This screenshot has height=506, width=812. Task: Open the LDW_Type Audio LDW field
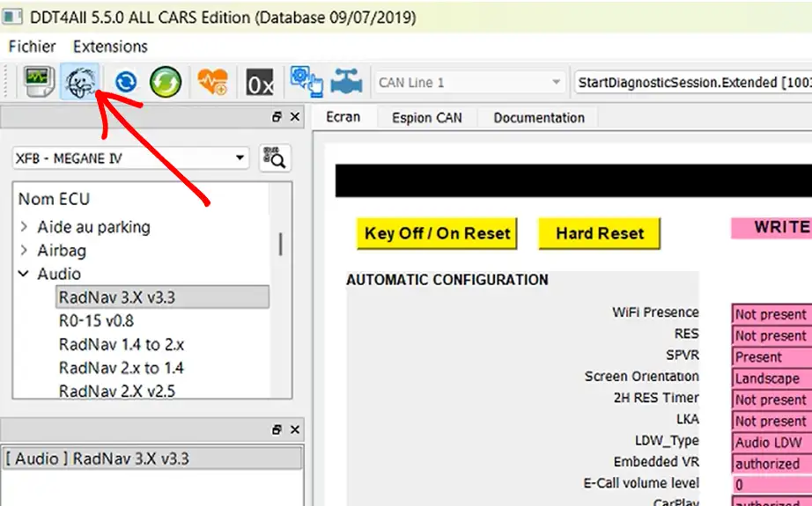point(771,443)
